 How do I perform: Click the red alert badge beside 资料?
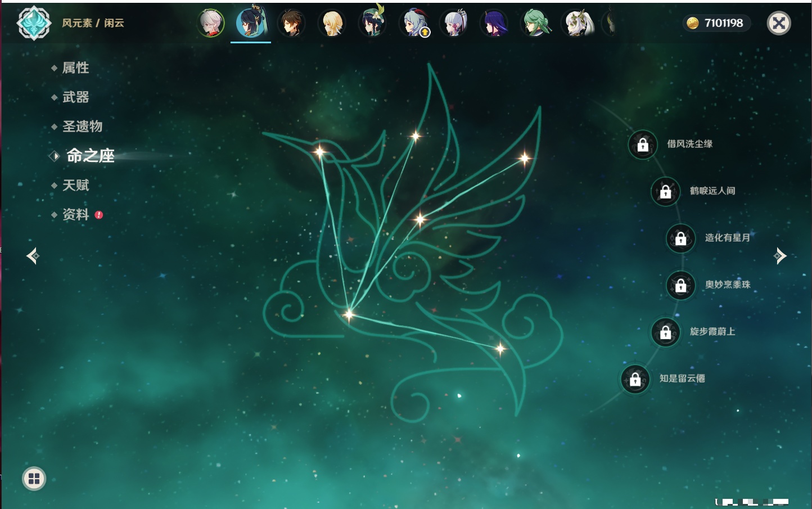[x=99, y=215]
